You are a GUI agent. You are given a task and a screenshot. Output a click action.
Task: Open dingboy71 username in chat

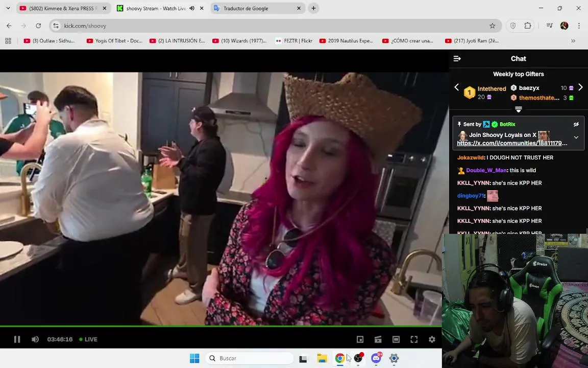[471, 196]
